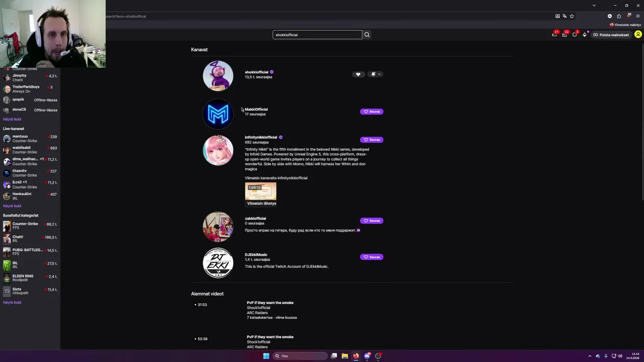Open MakkiOfficial blue M avatar

(x=218, y=114)
